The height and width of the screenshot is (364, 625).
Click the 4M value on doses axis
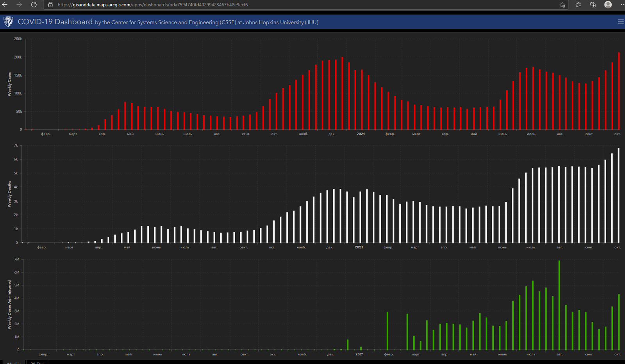click(x=17, y=298)
